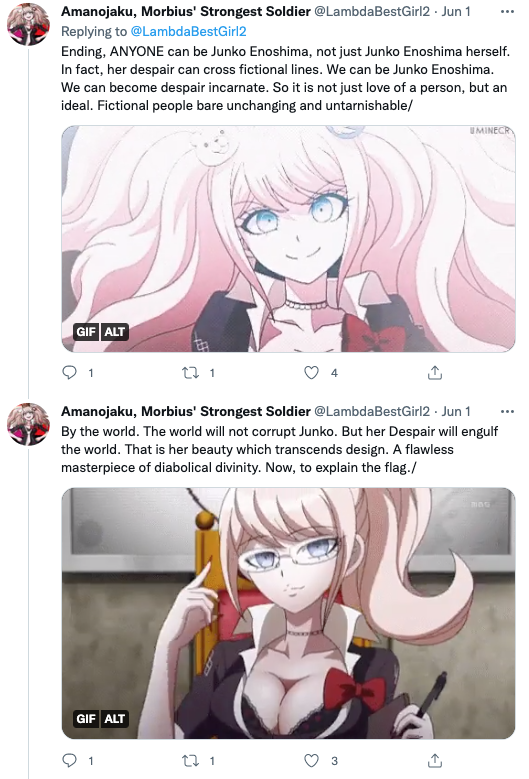The height and width of the screenshot is (779, 529).
Task: Reply to the second tweet about the flag
Action: pyautogui.click(x=70, y=760)
